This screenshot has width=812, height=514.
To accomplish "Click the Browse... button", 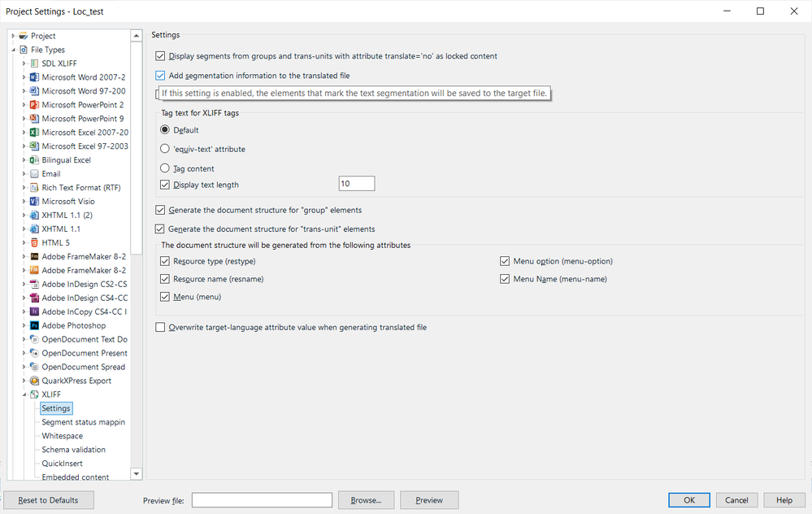I will (366, 500).
